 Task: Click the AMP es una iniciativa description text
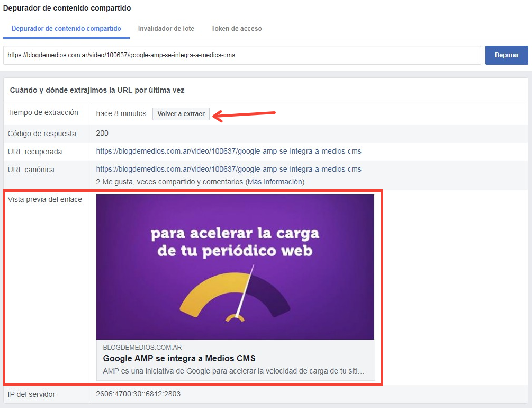point(233,371)
